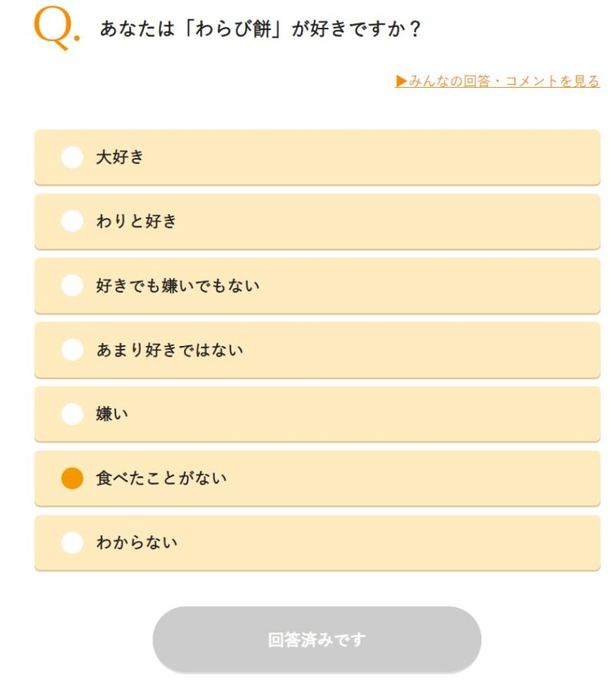Click the 食べたことがない text label

[x=162, y=478]
